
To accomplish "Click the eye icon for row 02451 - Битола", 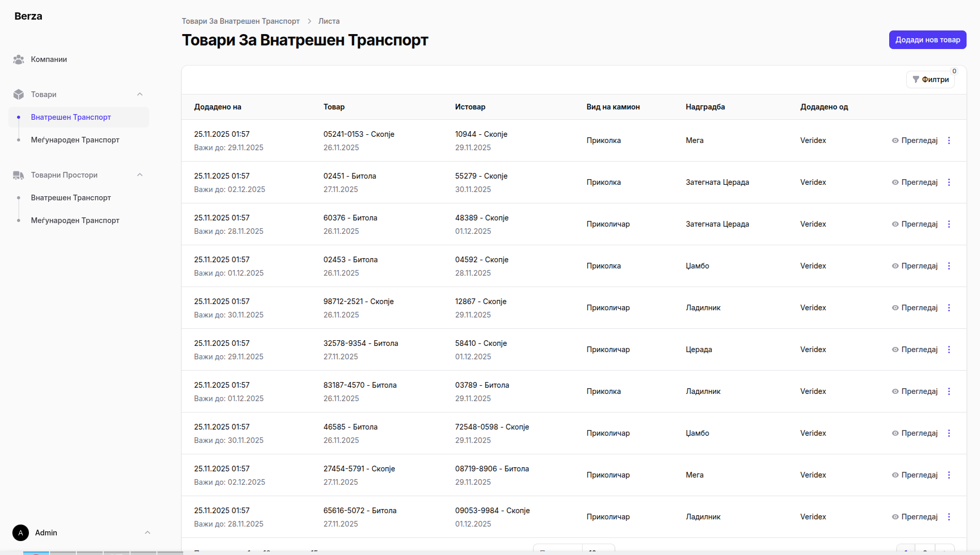I will pyautogui.click(x=895, y=182).
